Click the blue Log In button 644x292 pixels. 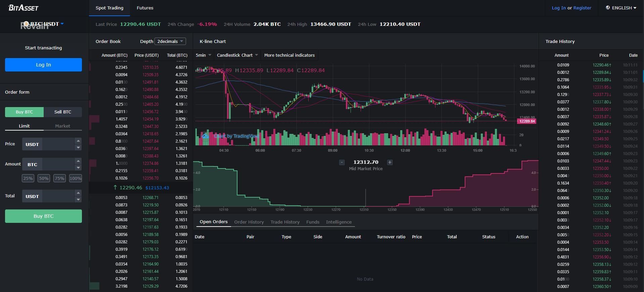43,65
